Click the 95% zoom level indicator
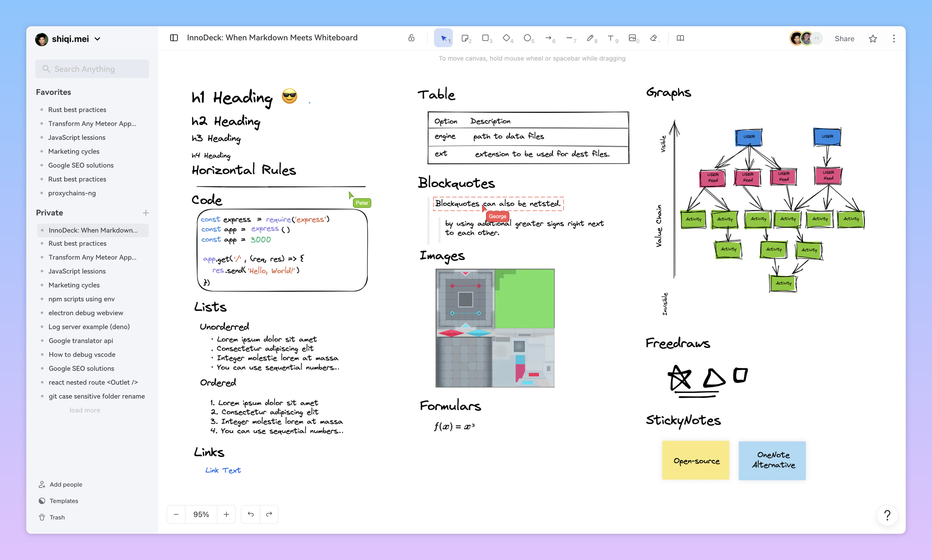This screenshot has width=932, height=560. click(201, 514)
